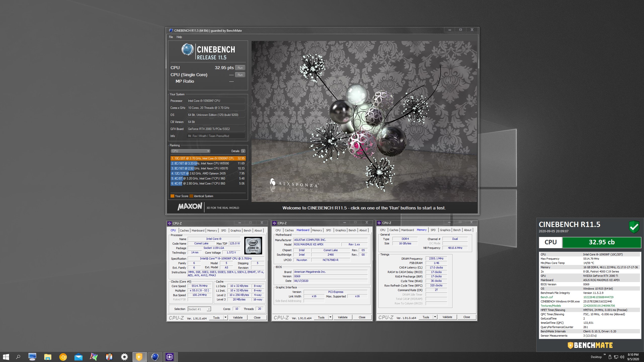Open Tools dropdown arrow in CPU-Z
The image size is (644, 362).
click(225, 318)
